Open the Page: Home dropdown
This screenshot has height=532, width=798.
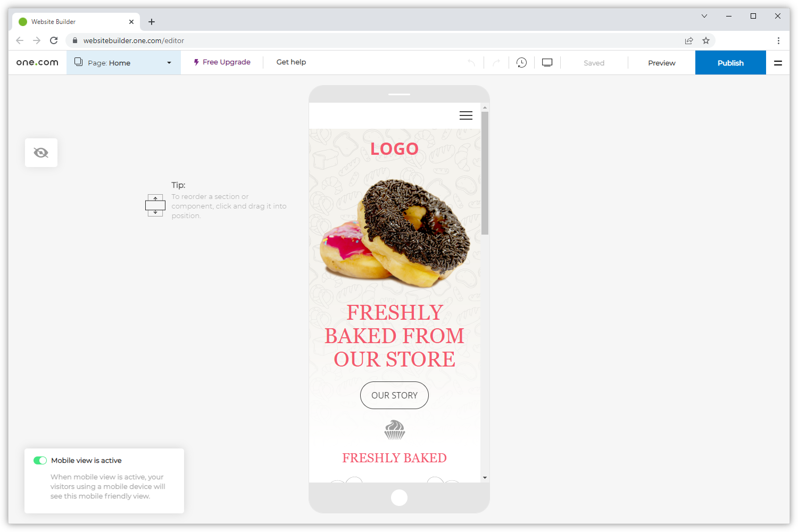(x=169, y=62)
